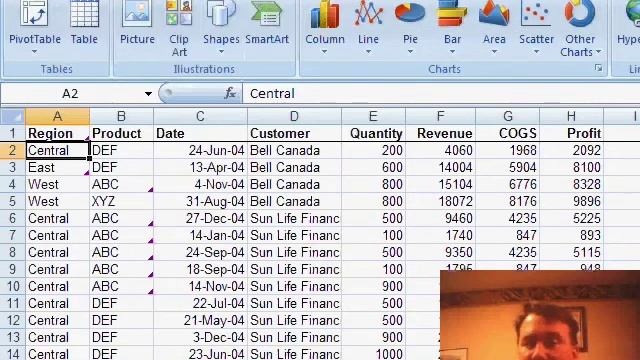Expand the Scatter chart dropdown arrow
The height and width of the screenshot is (360, 640).
(x=536, y=52)
